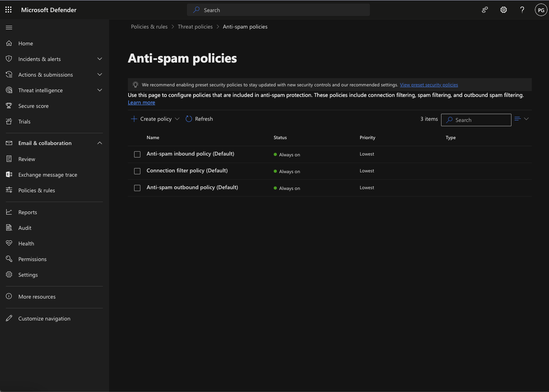Click the Permissions key icon
Viewport: 549px width, 392px height.
point(9,259)
